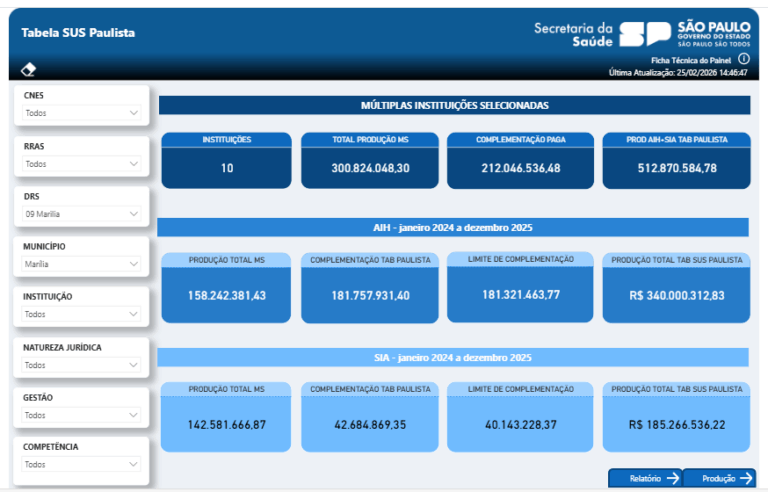The width and height of the screenshot is (768, 492).
Task: Click the arrow icon on Relatório button
Action: point(673,479)
